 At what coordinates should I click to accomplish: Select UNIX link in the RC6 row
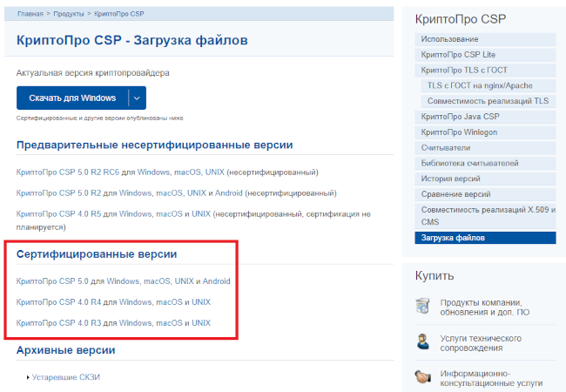[x=215, y=172]
